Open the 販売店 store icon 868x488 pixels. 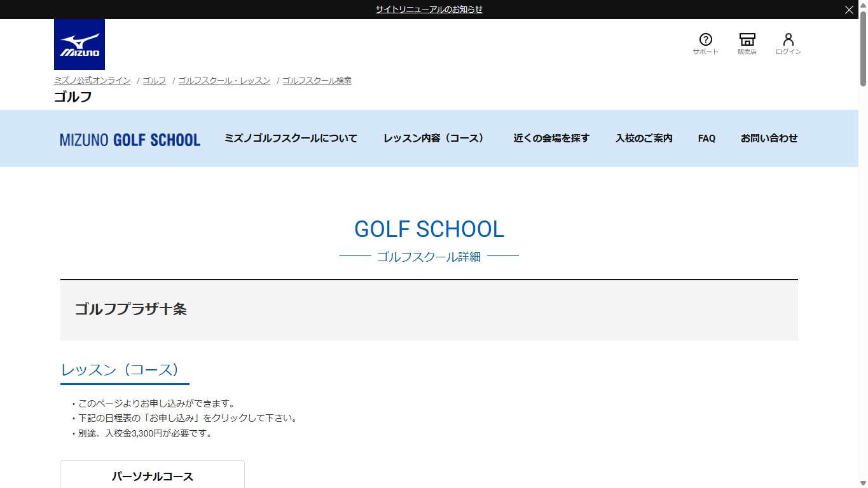(x=747, y=44)
